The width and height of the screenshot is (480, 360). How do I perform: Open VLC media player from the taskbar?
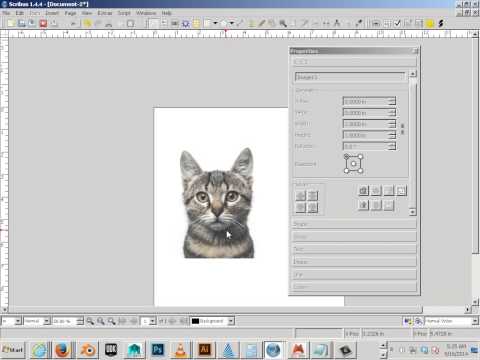(x=180, y=350)
